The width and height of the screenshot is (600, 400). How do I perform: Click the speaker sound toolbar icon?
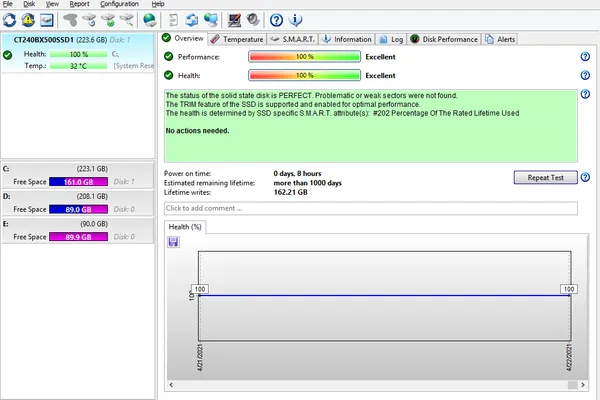tap(253, 20)
